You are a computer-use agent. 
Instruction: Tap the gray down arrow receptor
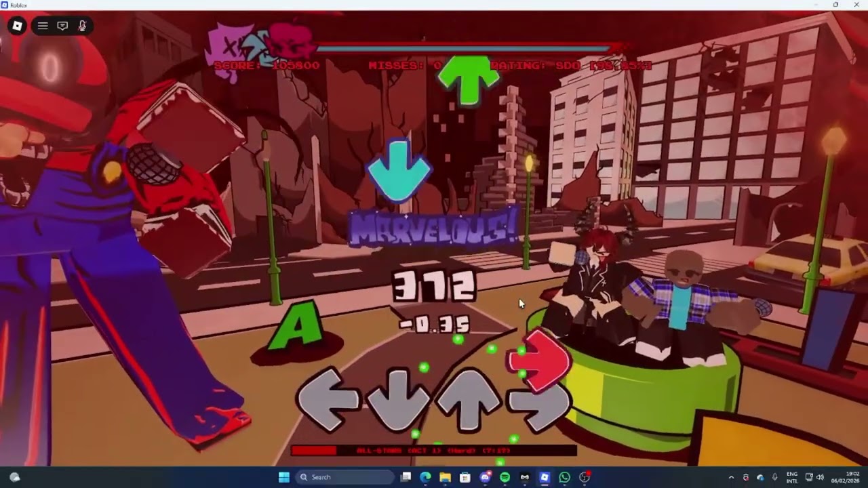[x=399, y=401]
